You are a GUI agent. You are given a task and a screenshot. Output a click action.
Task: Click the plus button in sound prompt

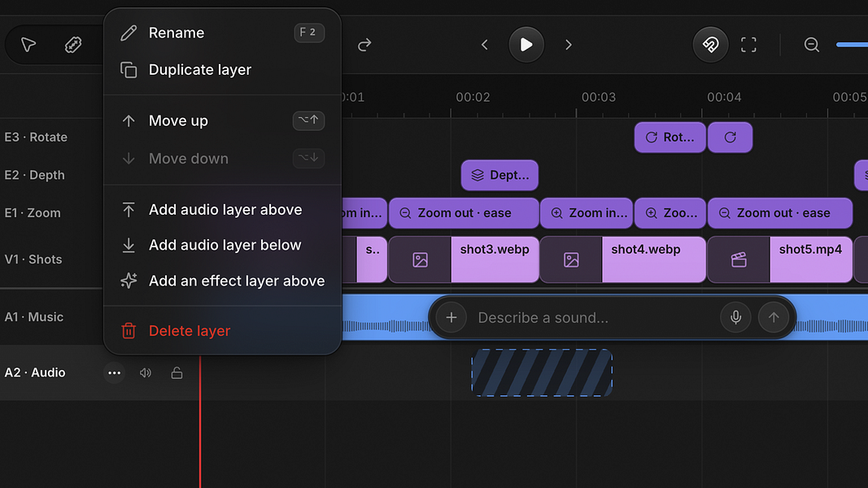pos(451,317)
